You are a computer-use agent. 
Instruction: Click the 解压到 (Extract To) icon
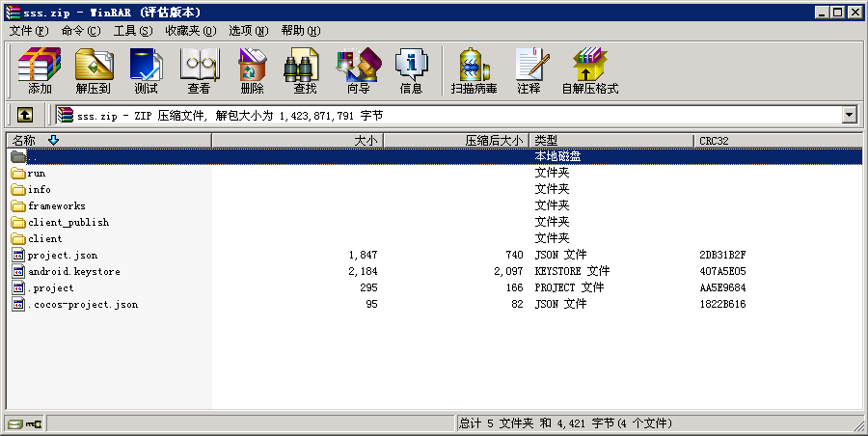coord(94,70)
